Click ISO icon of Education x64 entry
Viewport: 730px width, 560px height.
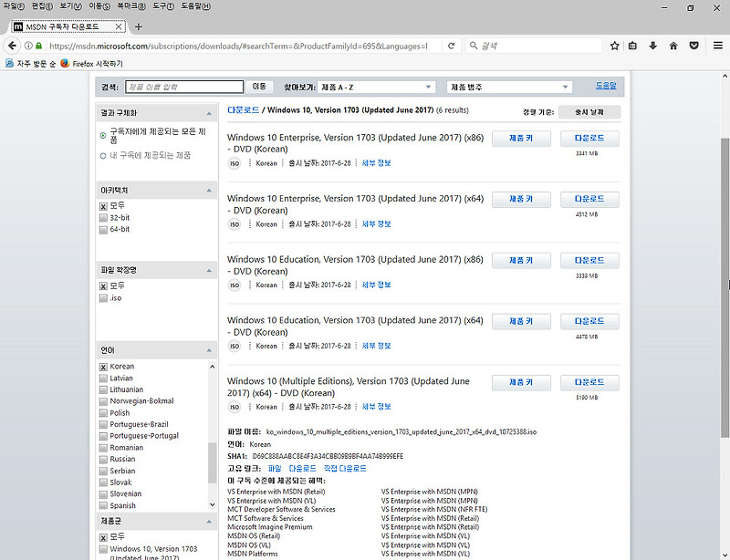pos(235,347)
